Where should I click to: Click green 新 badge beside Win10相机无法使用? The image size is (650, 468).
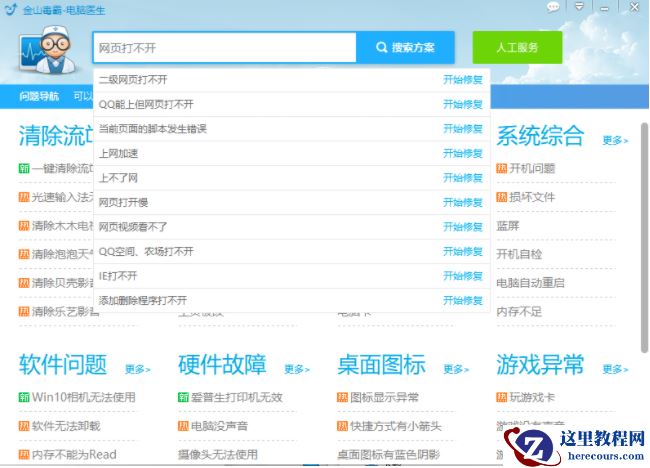click(x=24, y=397)
